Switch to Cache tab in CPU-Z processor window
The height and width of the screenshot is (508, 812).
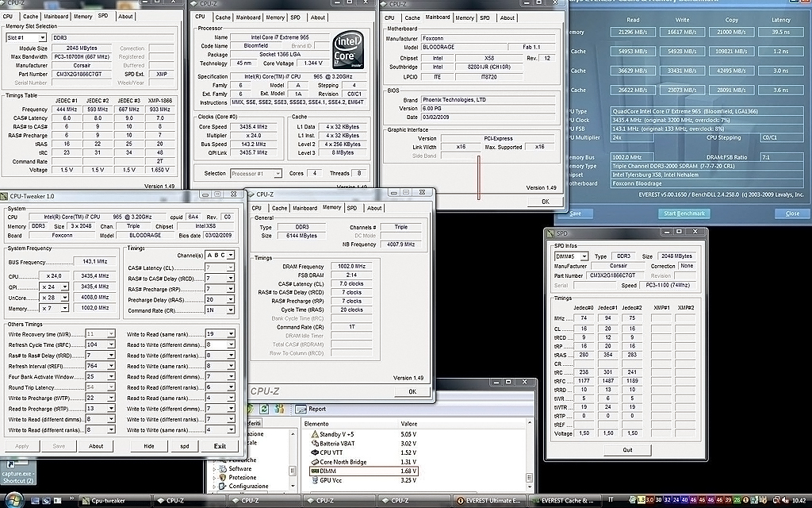click(223, 17)
